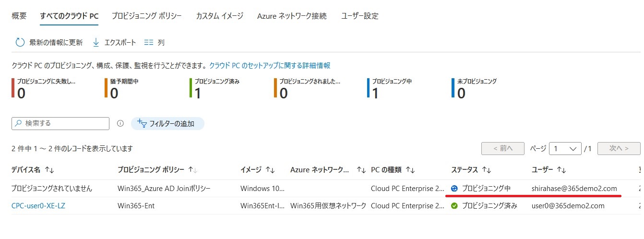This screenshot has height=239, width=644.
Task: Sort by PC の種類 column arrows
Action: [x=410, y=170]
